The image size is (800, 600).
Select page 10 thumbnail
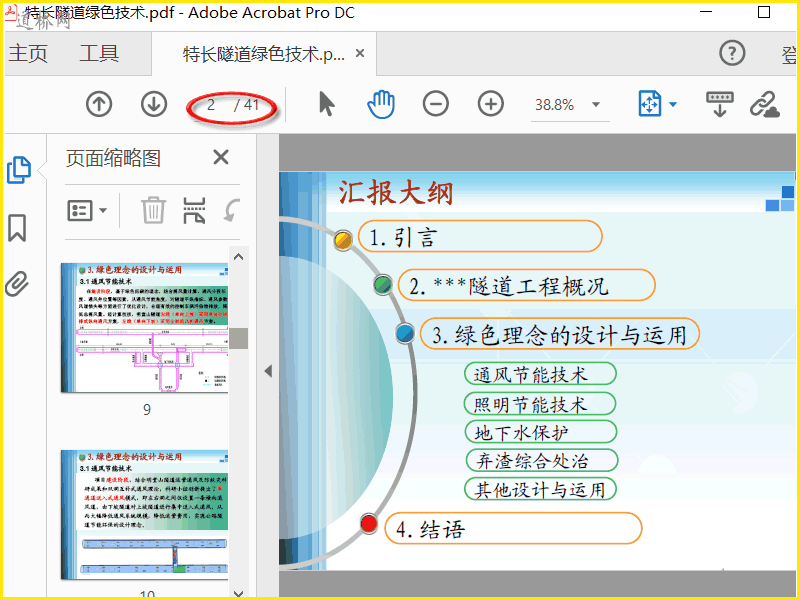pyautogui.click(x=144, y=514)
